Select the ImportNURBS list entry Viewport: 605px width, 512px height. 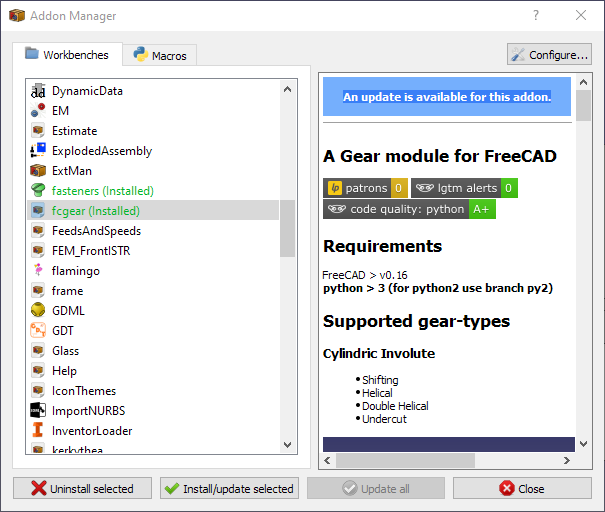point(153,411)
